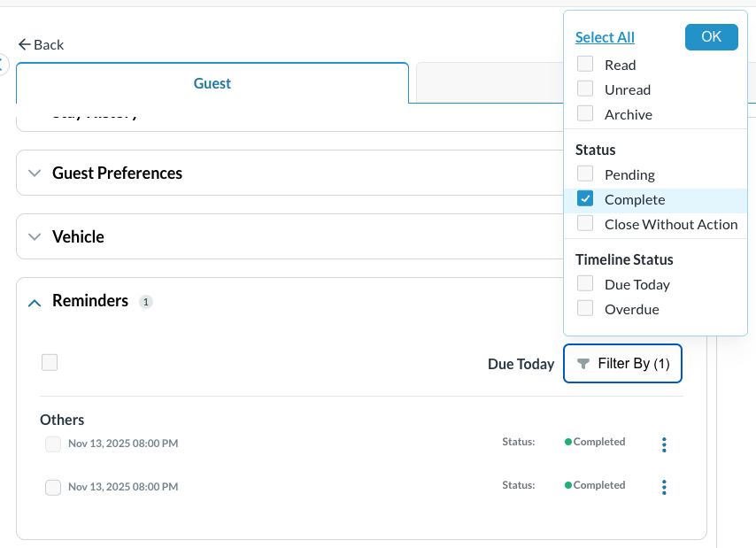Check the Pending status filter
756x548 pixels.
point(584,174)
